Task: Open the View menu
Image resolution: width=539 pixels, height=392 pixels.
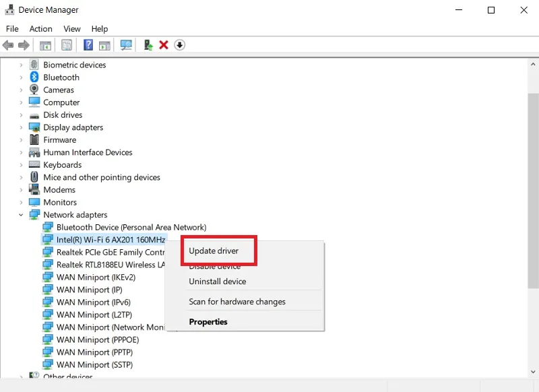Action: tap(72, 29)
